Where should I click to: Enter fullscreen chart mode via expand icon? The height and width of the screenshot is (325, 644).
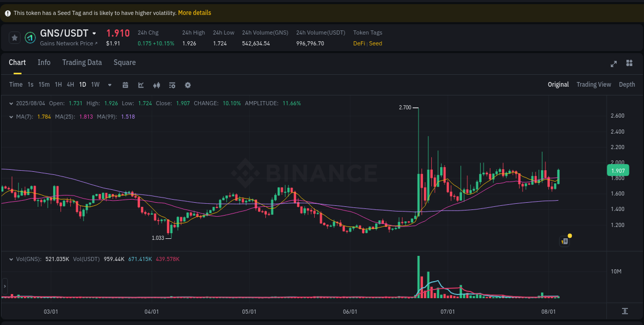click(x=614, y=63)
